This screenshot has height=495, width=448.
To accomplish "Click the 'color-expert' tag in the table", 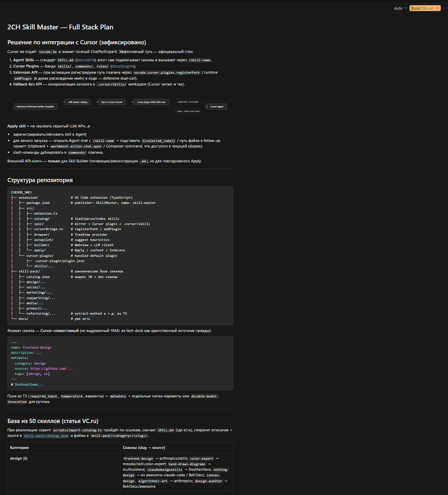I will click(202, 459).
